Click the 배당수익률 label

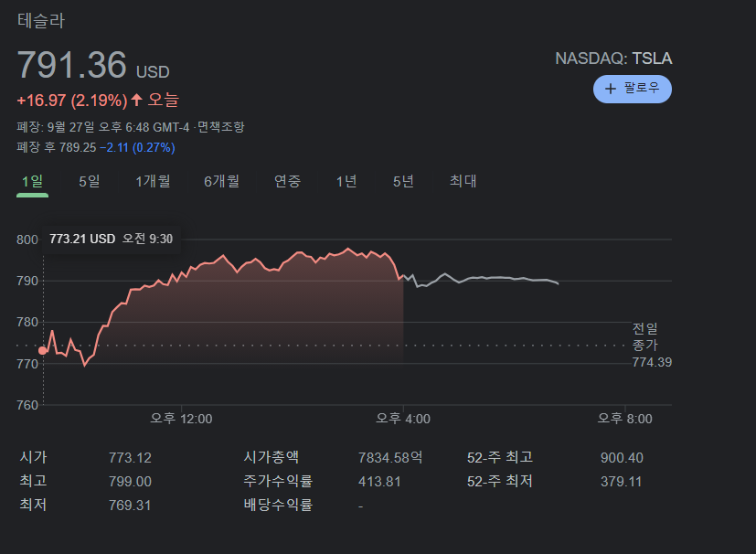click(278, 505)
